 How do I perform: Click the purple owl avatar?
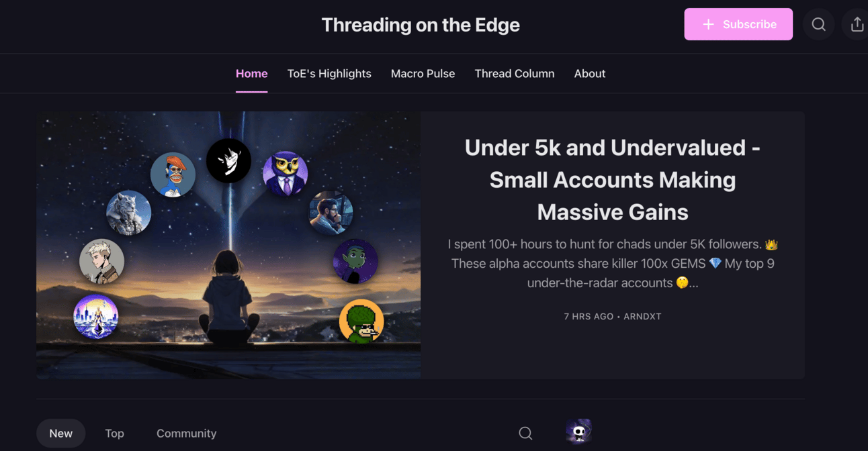pyautogui.click(x=285, y=174)
